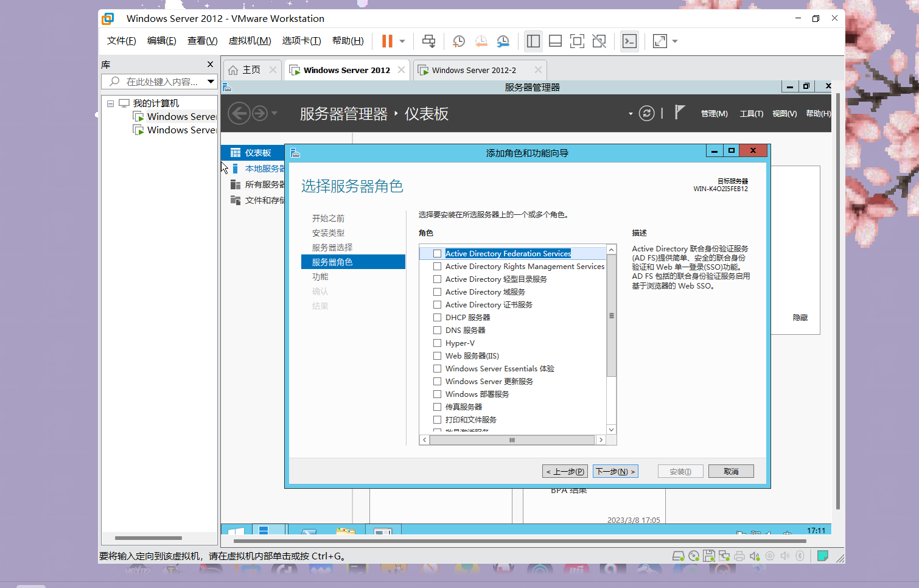Cancel the wizard with 取消
Screen dimensions: 919x588
point(731,472)
